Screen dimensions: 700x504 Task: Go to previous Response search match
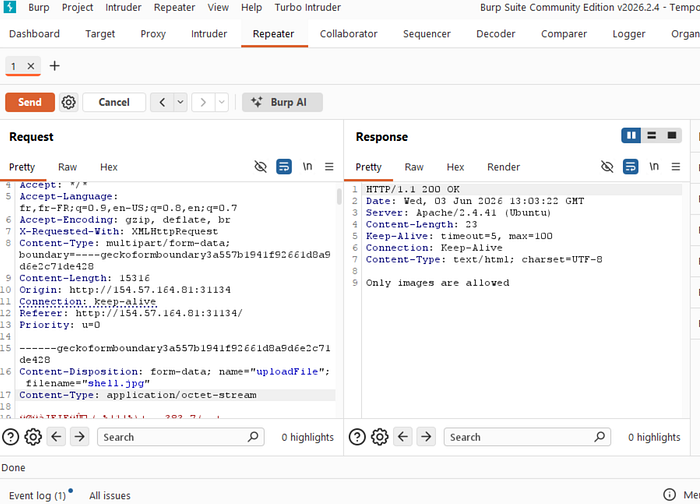coord(403,437)
